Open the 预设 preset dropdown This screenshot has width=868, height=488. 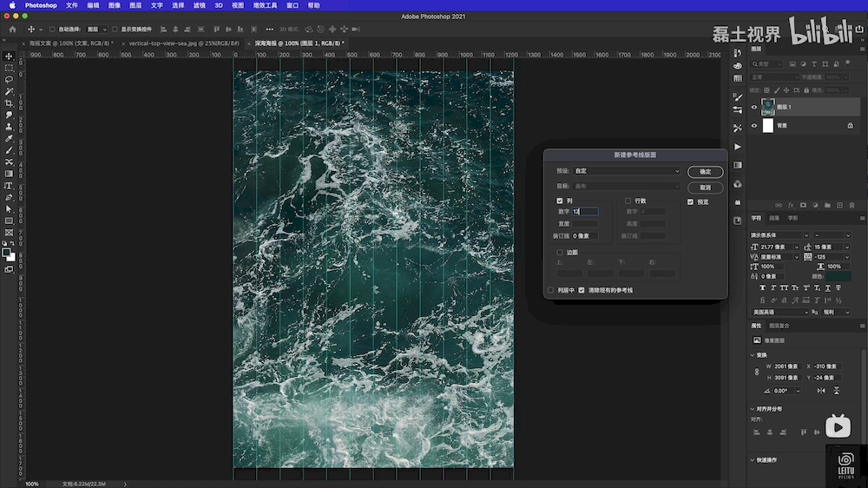click(627, 171)
